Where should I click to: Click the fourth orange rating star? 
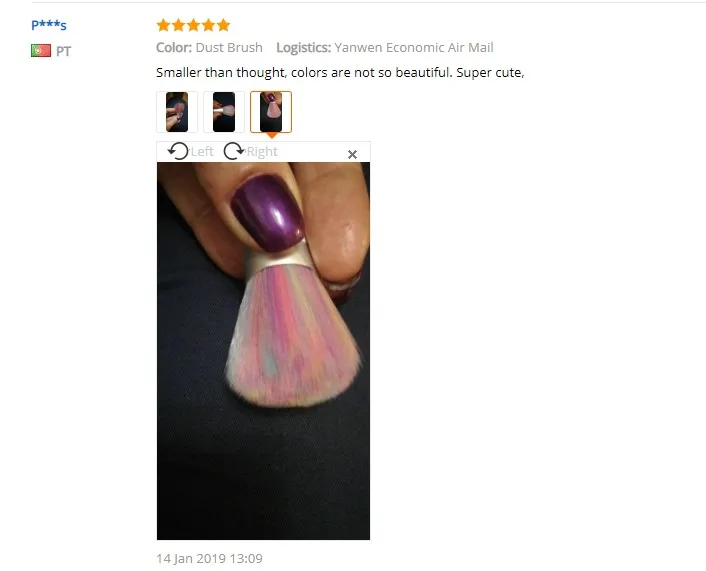pos(208,25)
